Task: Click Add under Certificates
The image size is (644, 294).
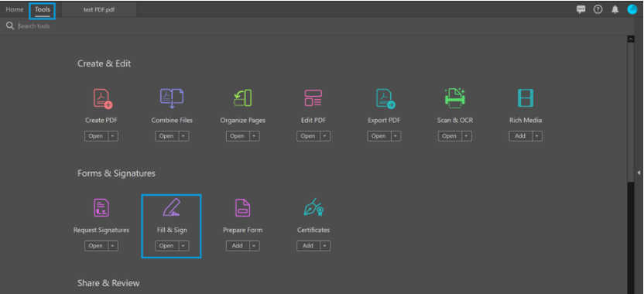Action: [x=308, y=245]
